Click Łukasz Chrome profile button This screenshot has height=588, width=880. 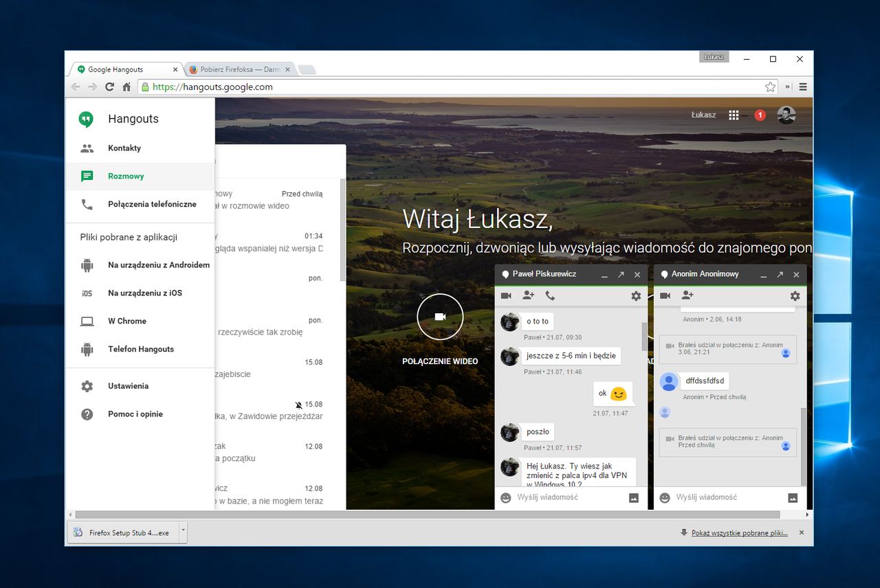[714, 57]
